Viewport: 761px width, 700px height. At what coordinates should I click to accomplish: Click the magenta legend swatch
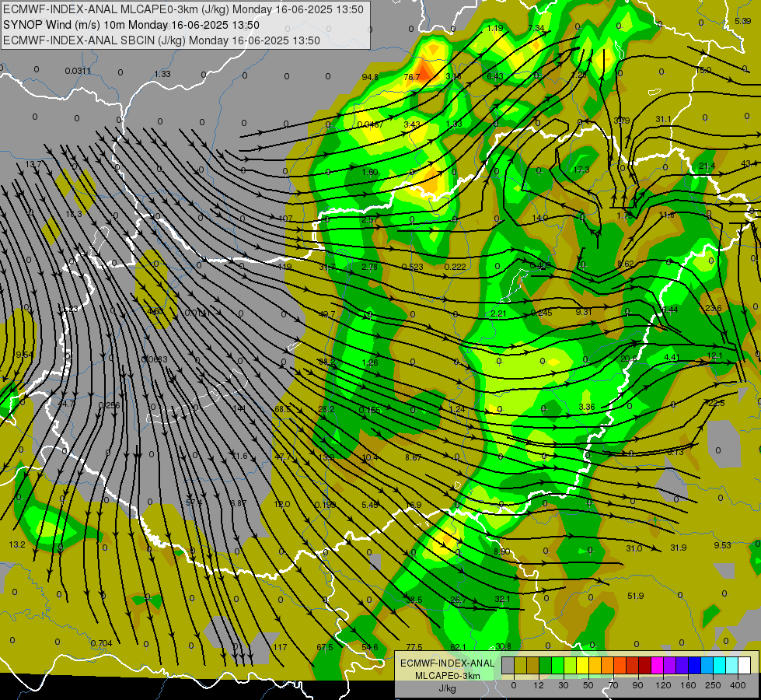pyautogui.click(x=657, y=666)
